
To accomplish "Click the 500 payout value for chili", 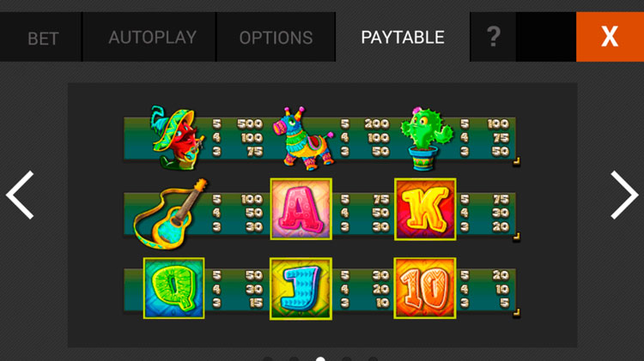I will 250,123.
